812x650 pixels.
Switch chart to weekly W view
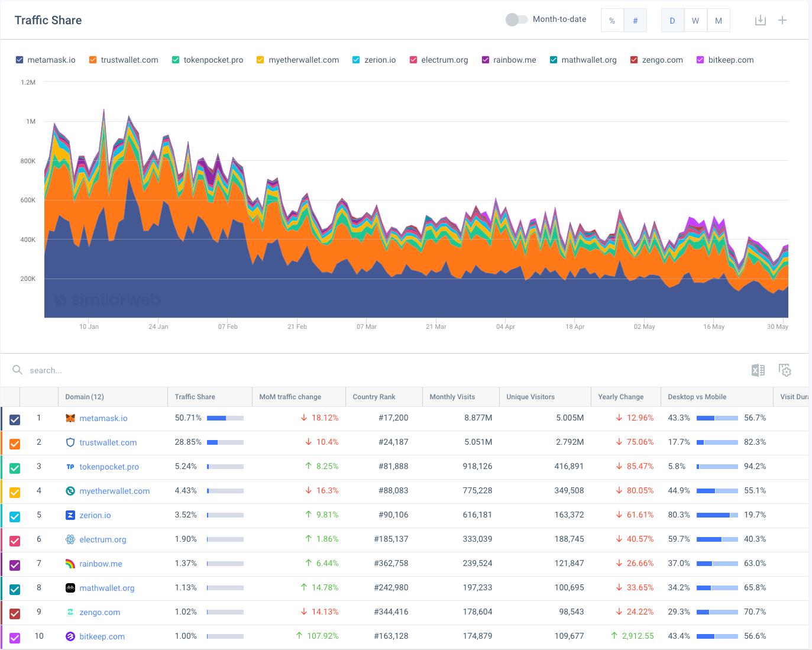(x=695, y=21)
